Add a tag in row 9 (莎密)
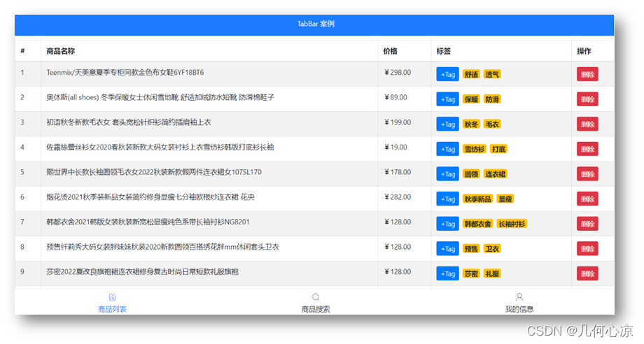644x344 pixels. pyautogui.click(x=448, y=274)
